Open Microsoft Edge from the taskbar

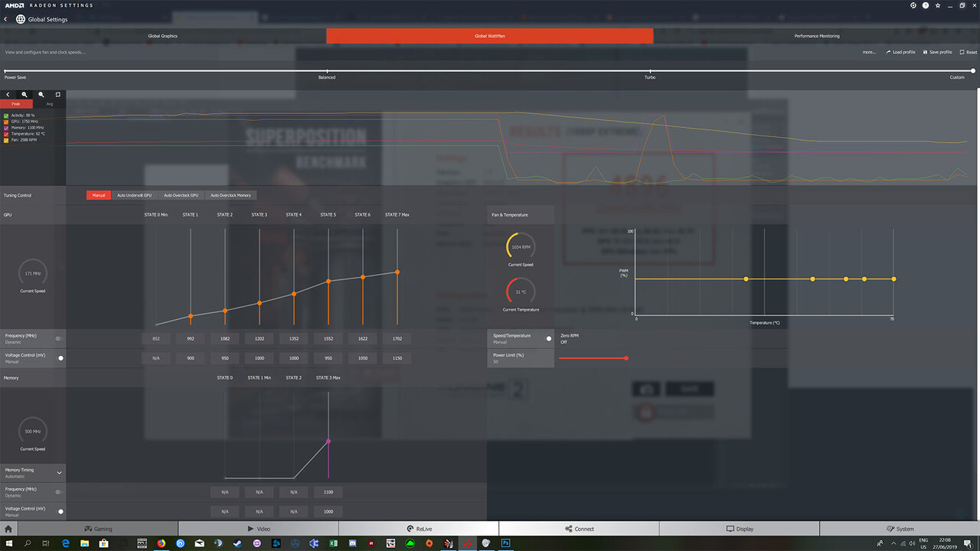(x=66, y=543)
